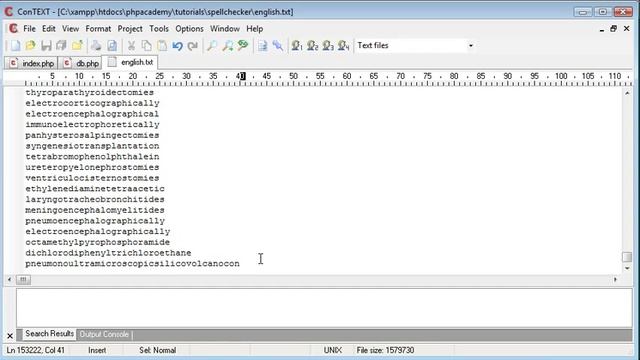Image resolution: width=640 pixels, height=360 pixels.
Task: Click the Redo arrow icon
Action: point(193,45)
